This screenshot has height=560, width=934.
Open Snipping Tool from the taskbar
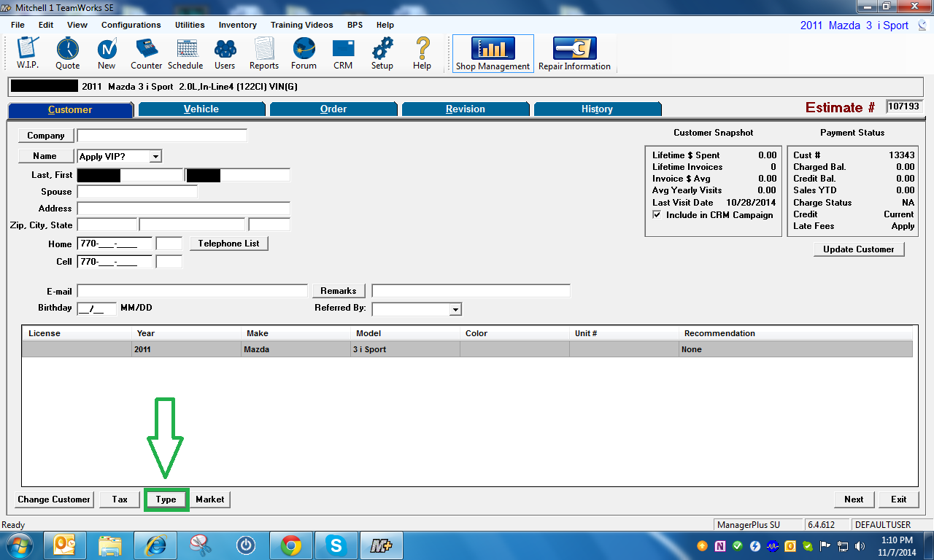[x=201, y=545]
